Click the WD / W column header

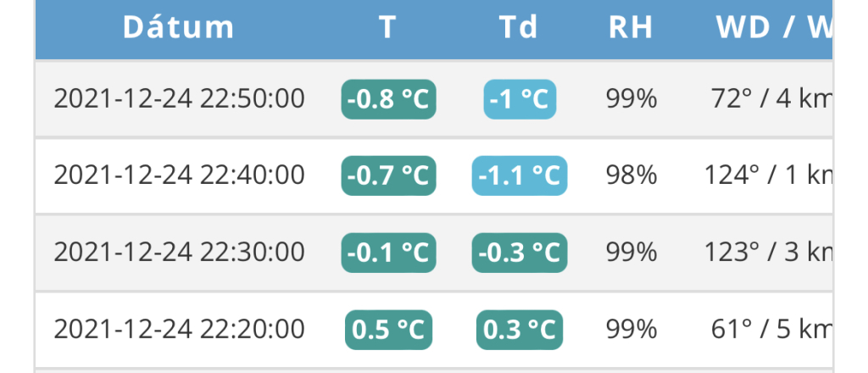point(773,28)
